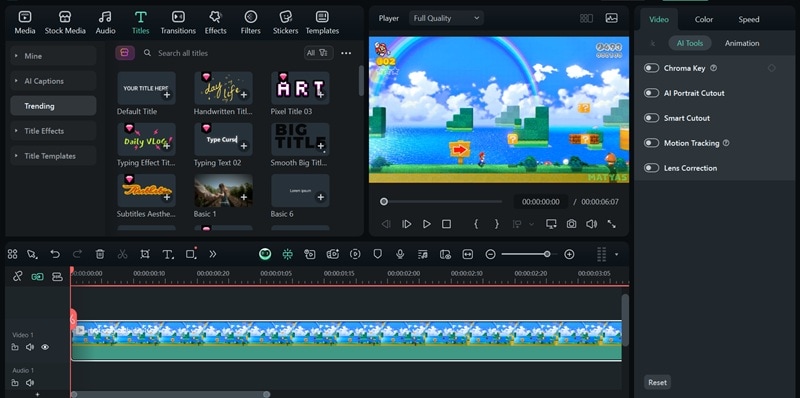Select the Typing Text 02 thumbnail

(x=223, y=139)
